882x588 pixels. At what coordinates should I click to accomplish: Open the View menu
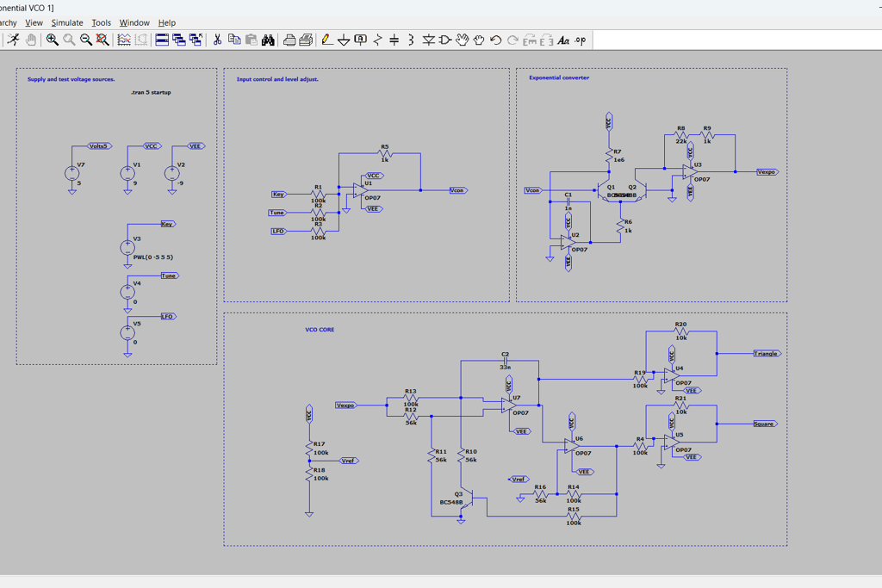point(34,22)
